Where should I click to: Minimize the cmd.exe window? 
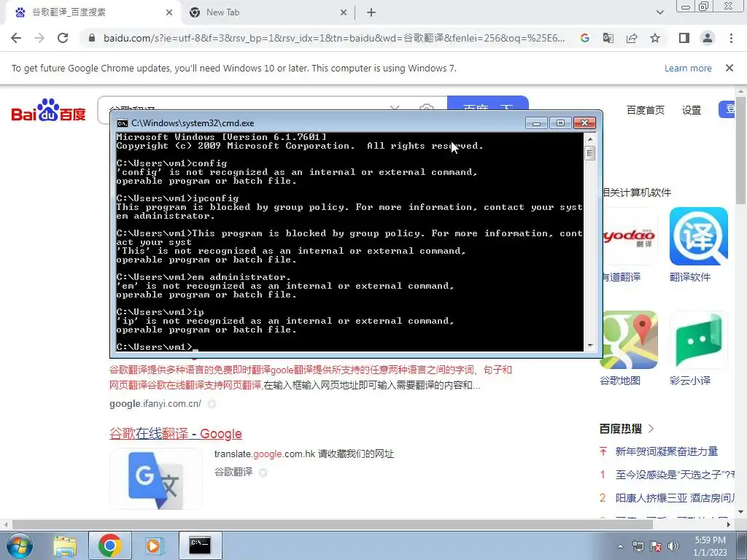click(536, 123)
